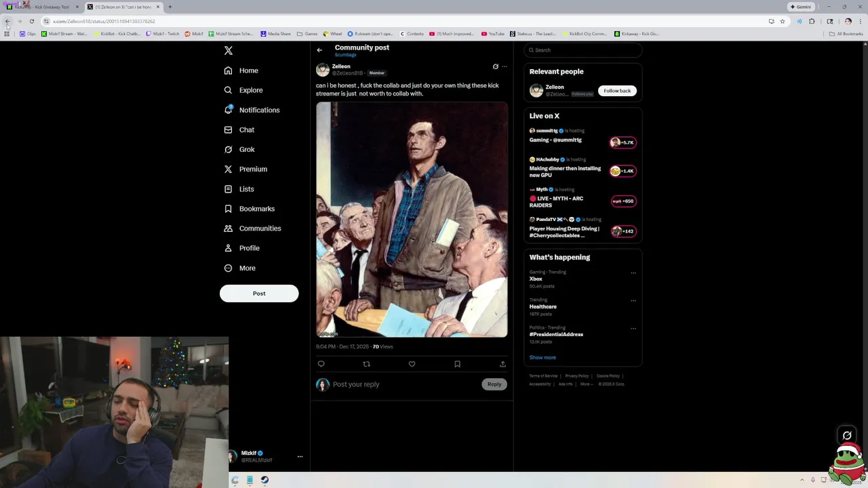The width and height of the screenshot is (868, 488).
Task: Open the options menu for Healthcare trend
Action: pyautogui.click(x=633, y=300)
